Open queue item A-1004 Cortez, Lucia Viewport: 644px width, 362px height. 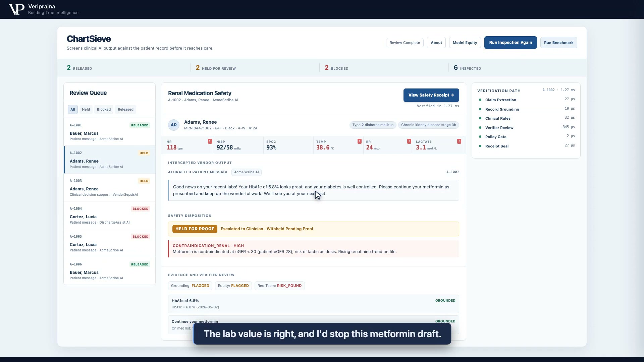110,215
